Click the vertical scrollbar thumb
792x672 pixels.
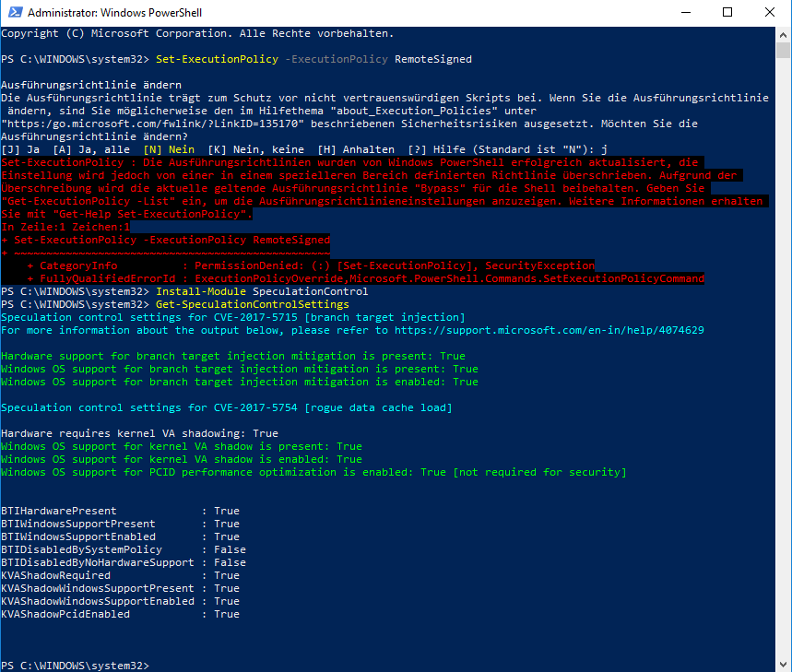(x=783, y=51)
